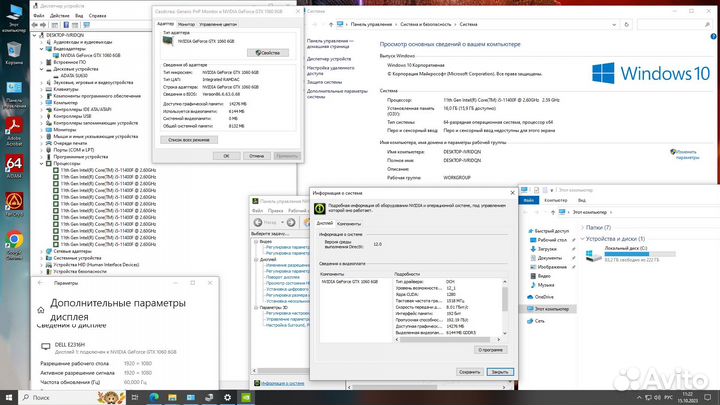Open the Файл tab in Этот компьютер explorer
This screenshot has height=405, width=720.
pyautogui.click(x=529, y=200)
